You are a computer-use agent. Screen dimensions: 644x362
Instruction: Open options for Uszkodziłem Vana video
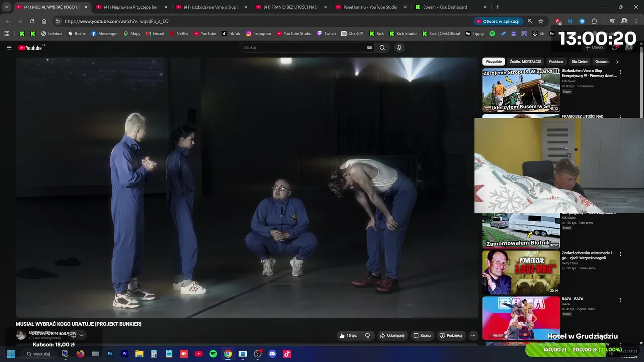(x=620, y=72)
